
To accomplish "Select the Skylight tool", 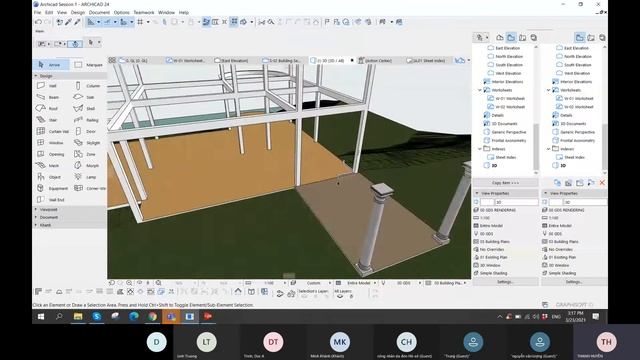I will click(x=87, y=143).
